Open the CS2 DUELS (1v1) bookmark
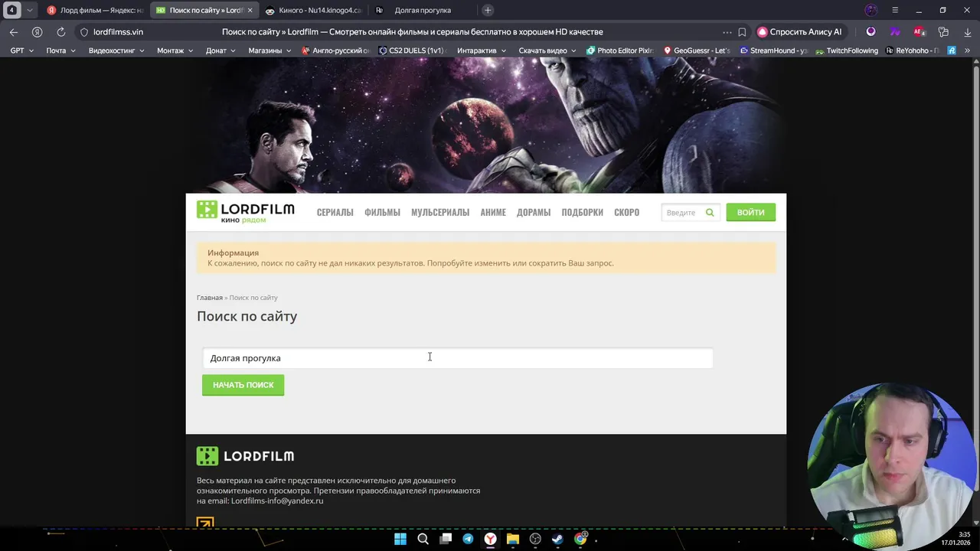This screenshot has height=551, width=980. tap(411, 51)
